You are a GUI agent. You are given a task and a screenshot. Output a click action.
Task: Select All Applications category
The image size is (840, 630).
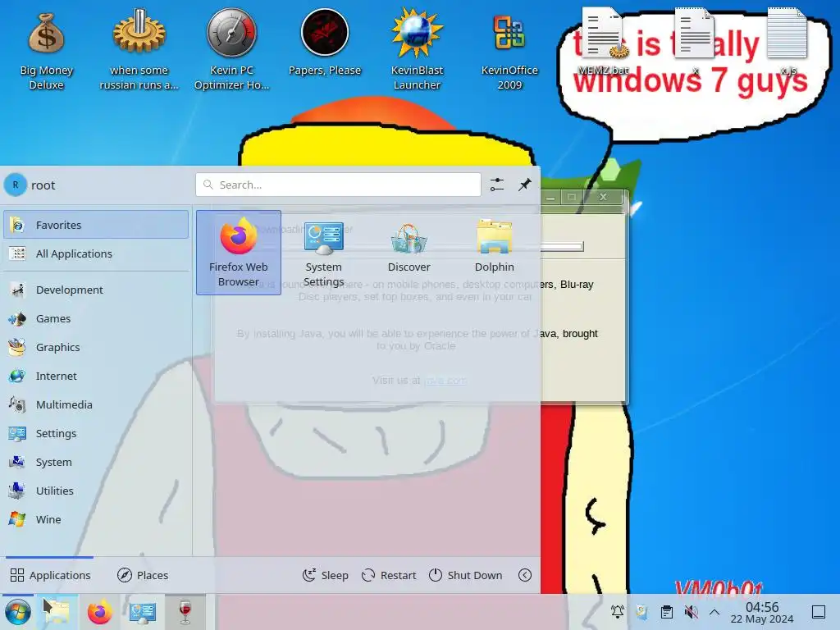click(96, 253)
